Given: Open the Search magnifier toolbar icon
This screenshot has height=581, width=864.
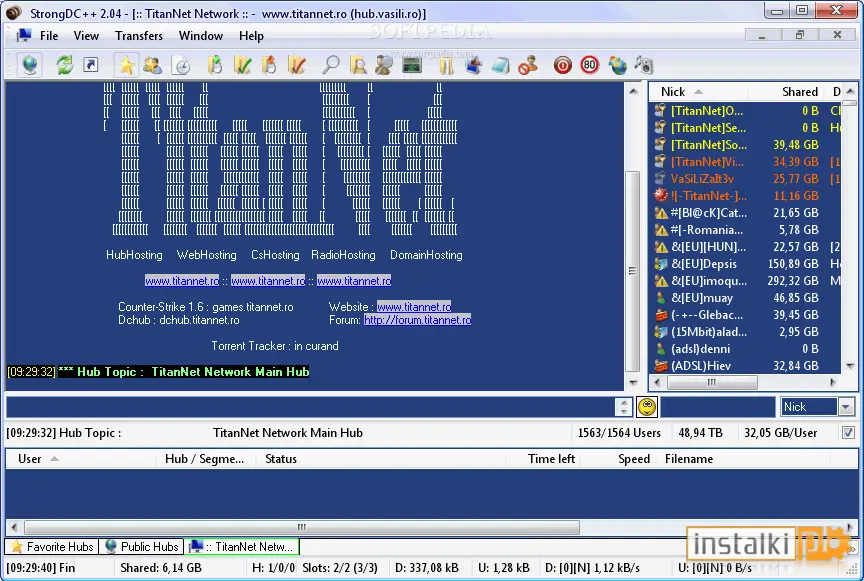Looking at the screenshot, I should point(331,65).
